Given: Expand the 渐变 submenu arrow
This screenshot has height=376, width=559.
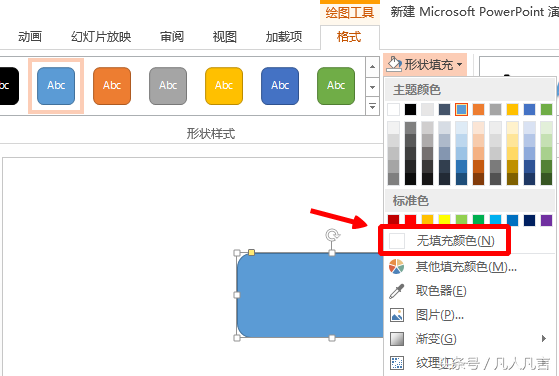Looking at the screenshot, I should coord(544,339).
